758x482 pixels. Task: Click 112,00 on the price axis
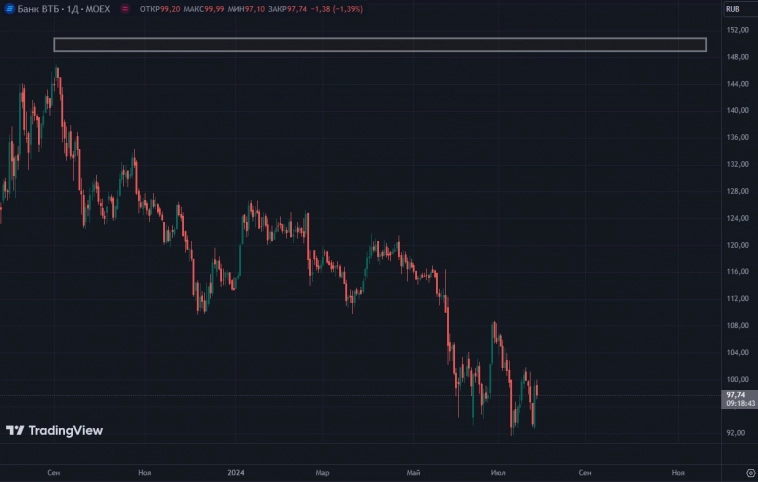[738, 299]
